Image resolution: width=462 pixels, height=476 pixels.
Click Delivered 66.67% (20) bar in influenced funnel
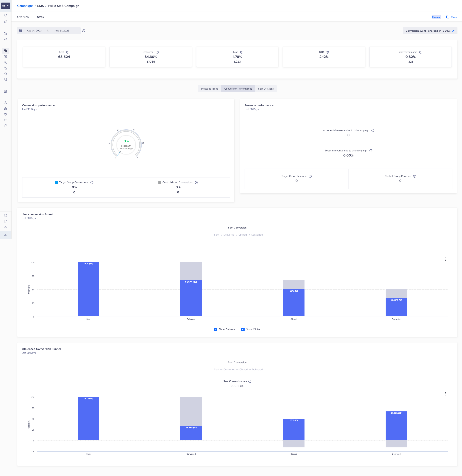pos(396,426)
